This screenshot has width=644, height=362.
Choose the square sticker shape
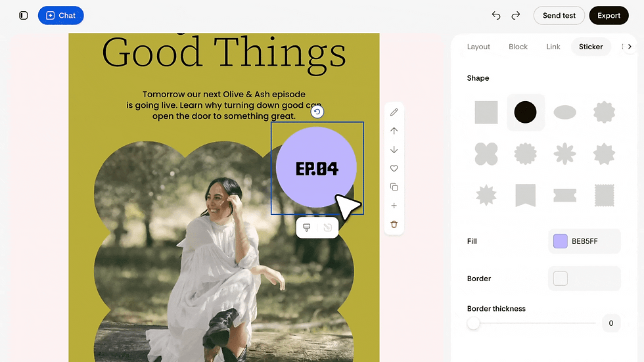click(x=486, y=112)
